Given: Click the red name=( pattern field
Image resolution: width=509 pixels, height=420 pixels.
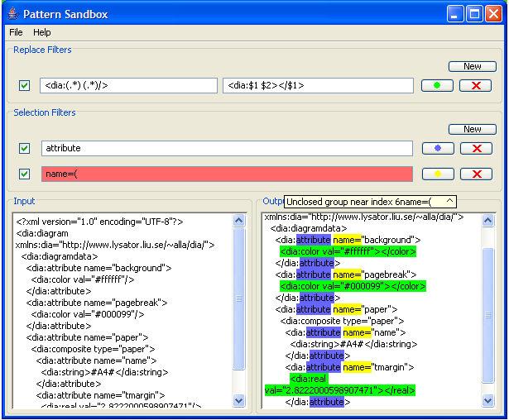Looking at the screenshot, I should [227, 174].
